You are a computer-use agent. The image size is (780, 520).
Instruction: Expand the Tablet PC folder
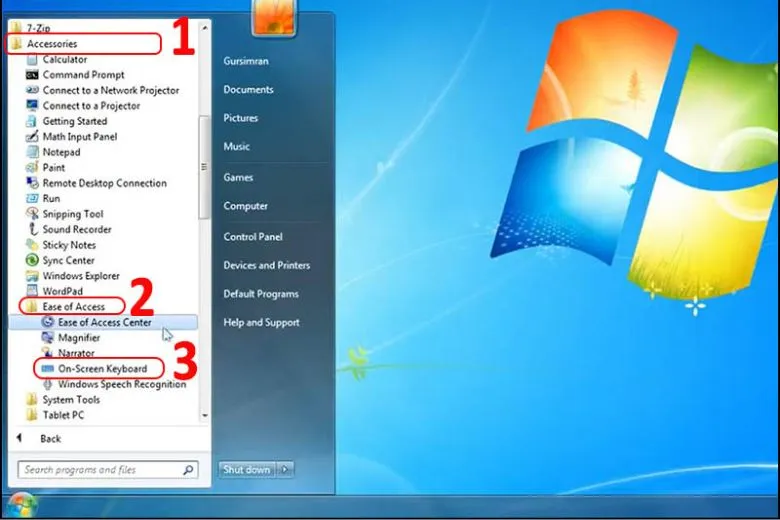[55, 415]
